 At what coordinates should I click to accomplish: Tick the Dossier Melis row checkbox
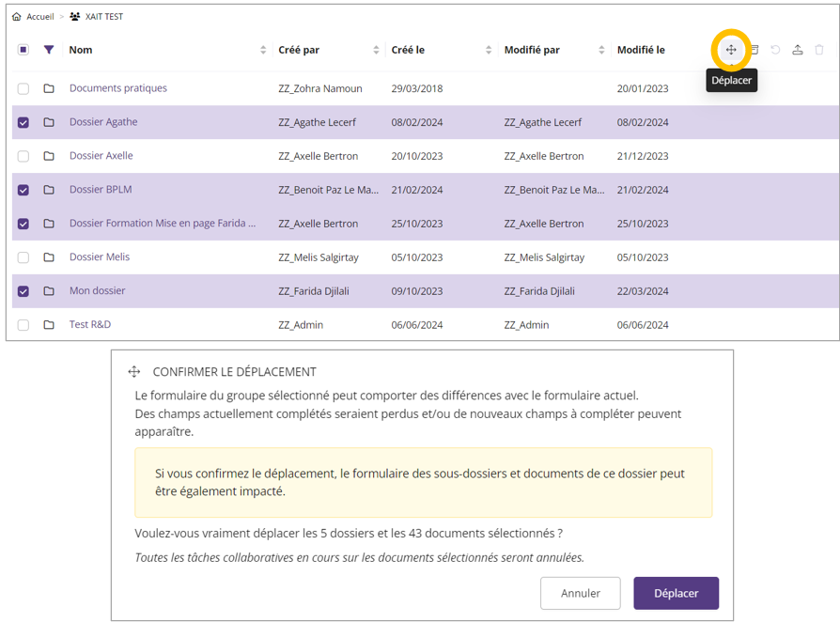23,257
